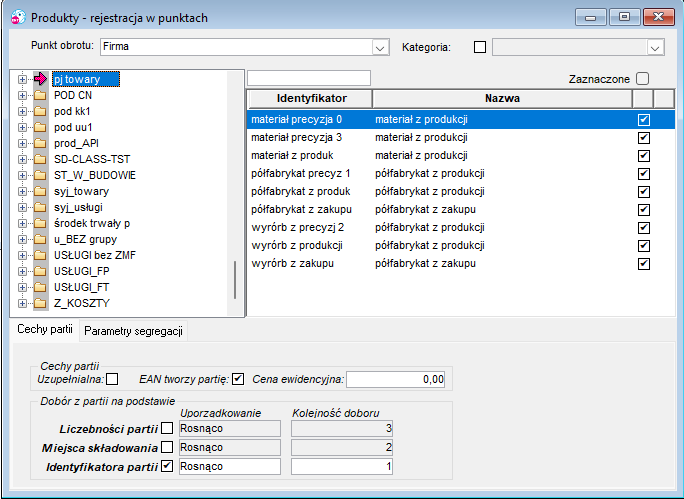Click the application icon in the title bar
This screenshot has width=684, height=499.
coord(18,18)
